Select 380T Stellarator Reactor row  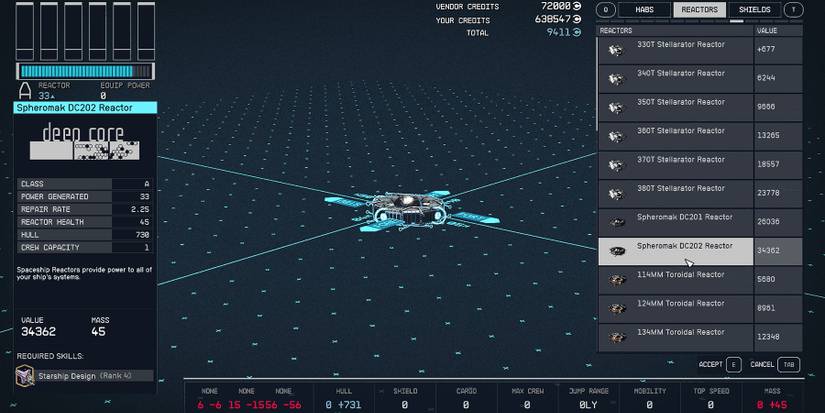pos(700,194)
